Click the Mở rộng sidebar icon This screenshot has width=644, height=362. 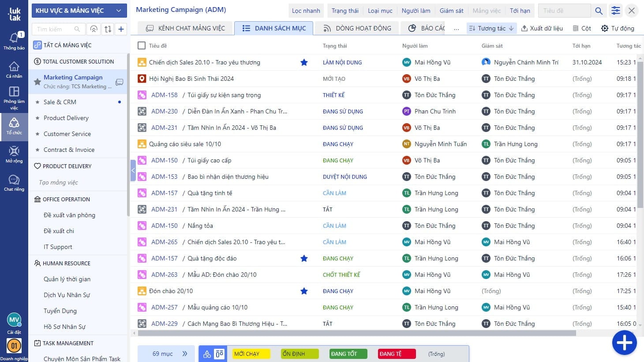point(14,154)
